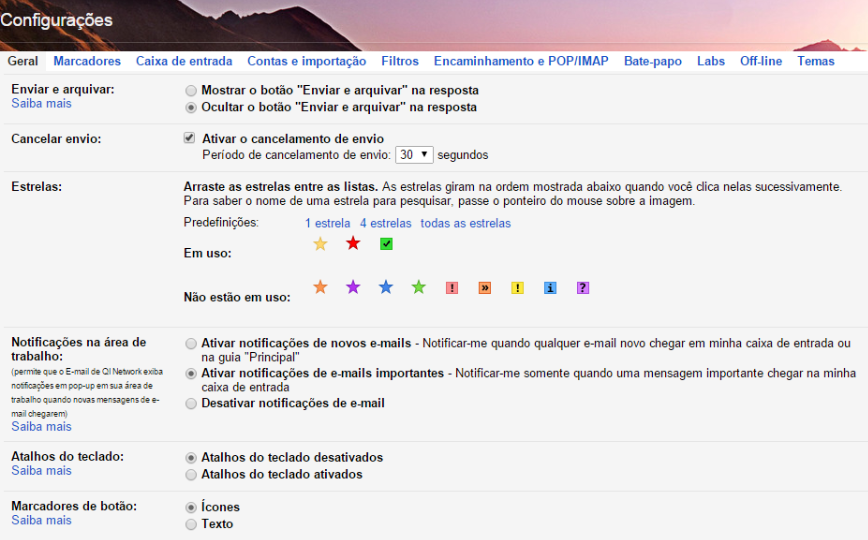Image resolution: width=868 pixels, height=540 pixels.
Task: Switch to the 'Labs' tab
Action: 711,62
